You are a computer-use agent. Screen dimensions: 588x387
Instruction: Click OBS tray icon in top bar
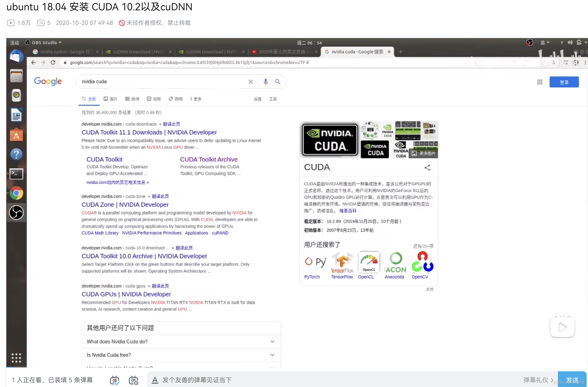[x=529, y=42]
